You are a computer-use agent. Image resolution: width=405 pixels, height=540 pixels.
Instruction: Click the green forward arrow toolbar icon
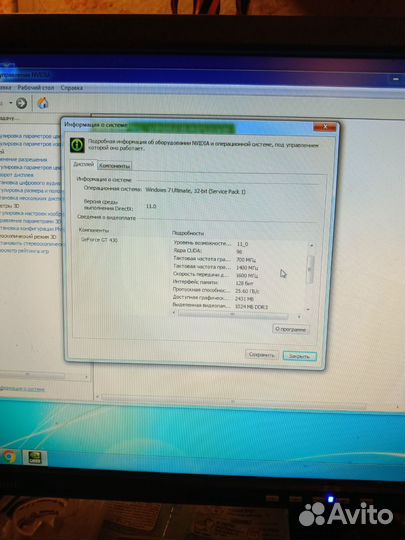pos(21,103)
